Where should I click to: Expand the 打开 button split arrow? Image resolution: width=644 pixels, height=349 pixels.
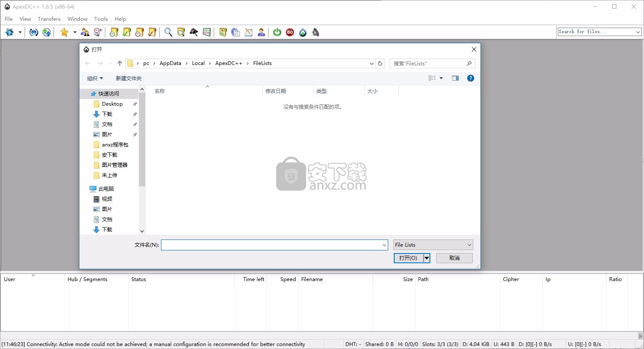pyautogui.click(x=427, y=258)
